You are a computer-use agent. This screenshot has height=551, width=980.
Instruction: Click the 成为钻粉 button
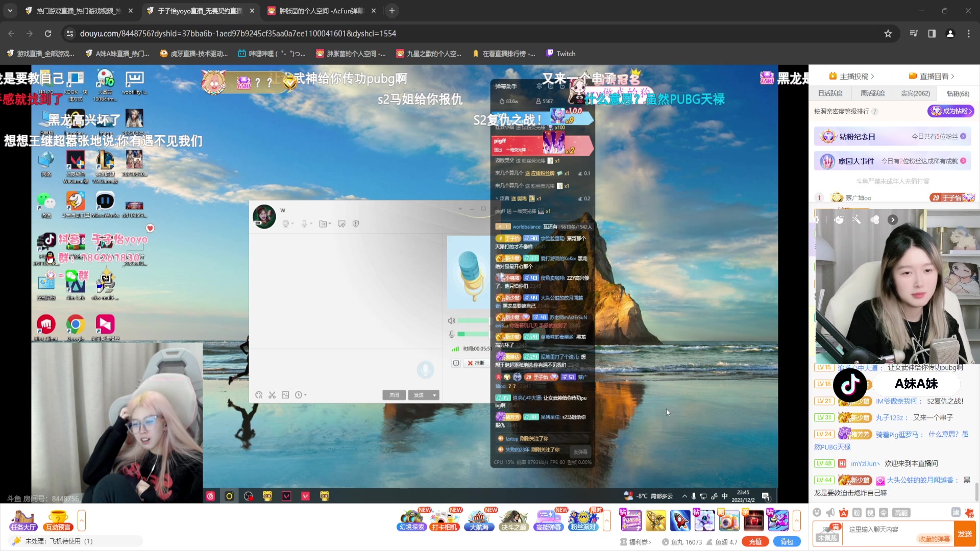click(x=951, y=111)
